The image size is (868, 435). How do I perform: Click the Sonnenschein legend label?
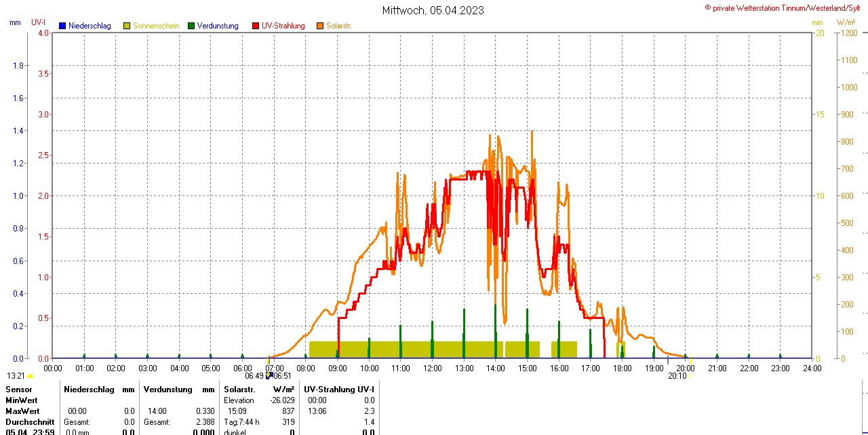point(156,26)
